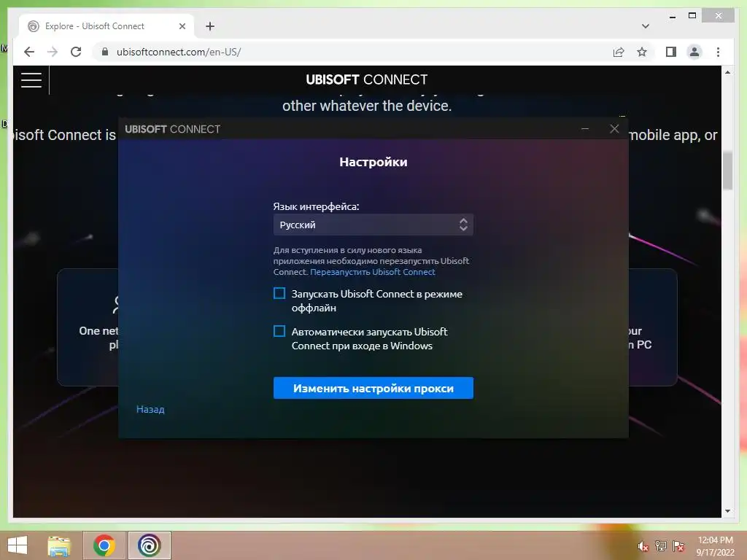The image size is (747, 560).
Task: Click the address bar URL
Action: click(x=179, y=52)
